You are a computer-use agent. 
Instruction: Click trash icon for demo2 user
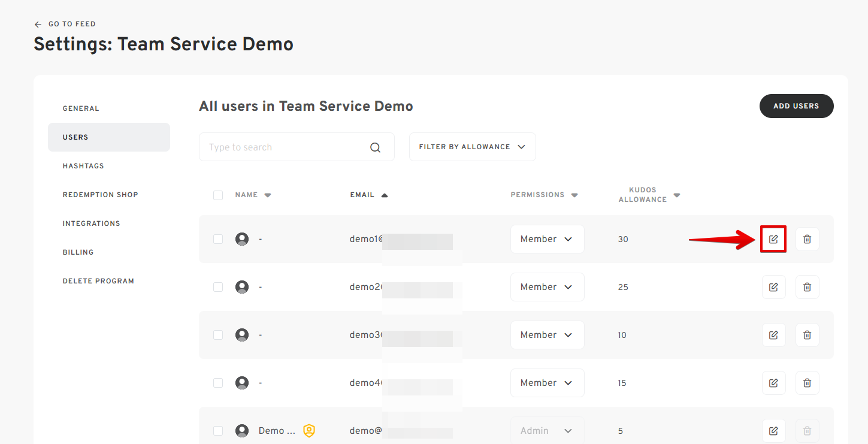click(807, 287)
